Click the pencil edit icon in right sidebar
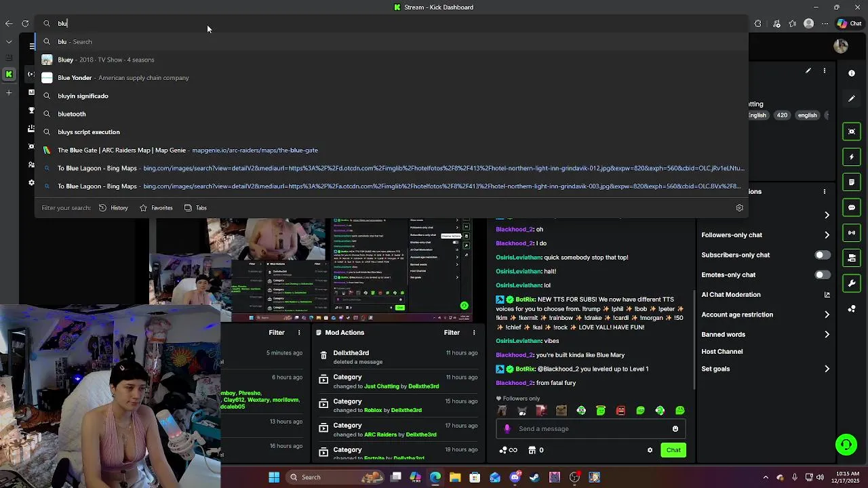 tap(852, 99)
